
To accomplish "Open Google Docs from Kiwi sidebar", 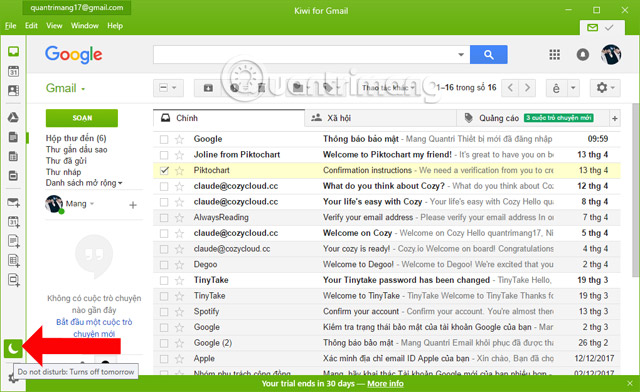I will point(13,137).
